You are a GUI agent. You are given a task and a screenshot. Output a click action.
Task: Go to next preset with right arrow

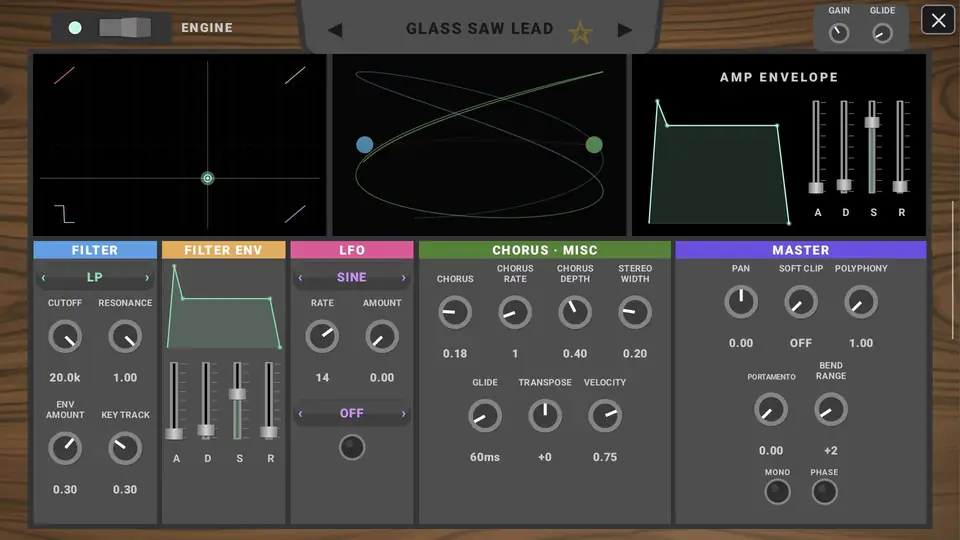pyautogui.click(x=624, y=30)
